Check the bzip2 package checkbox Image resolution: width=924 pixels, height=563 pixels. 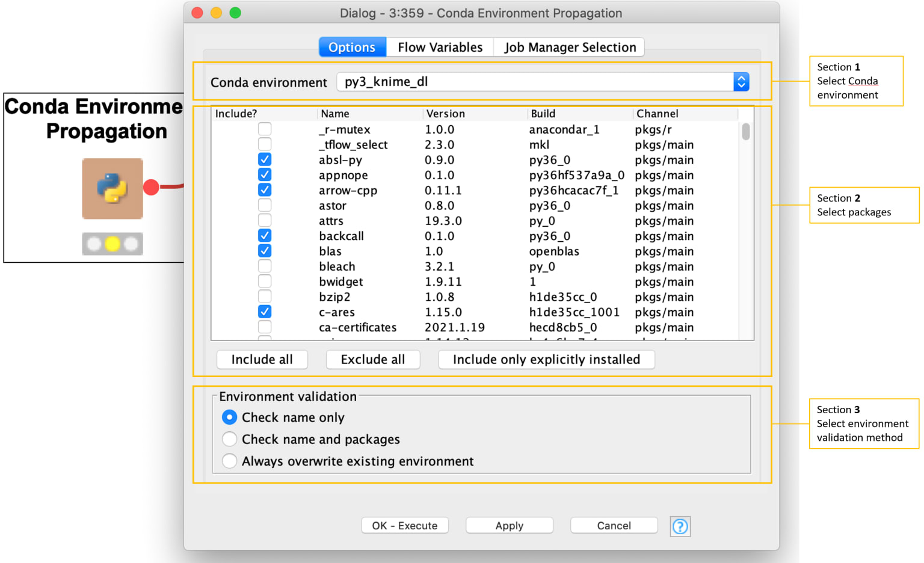[265, 297]
